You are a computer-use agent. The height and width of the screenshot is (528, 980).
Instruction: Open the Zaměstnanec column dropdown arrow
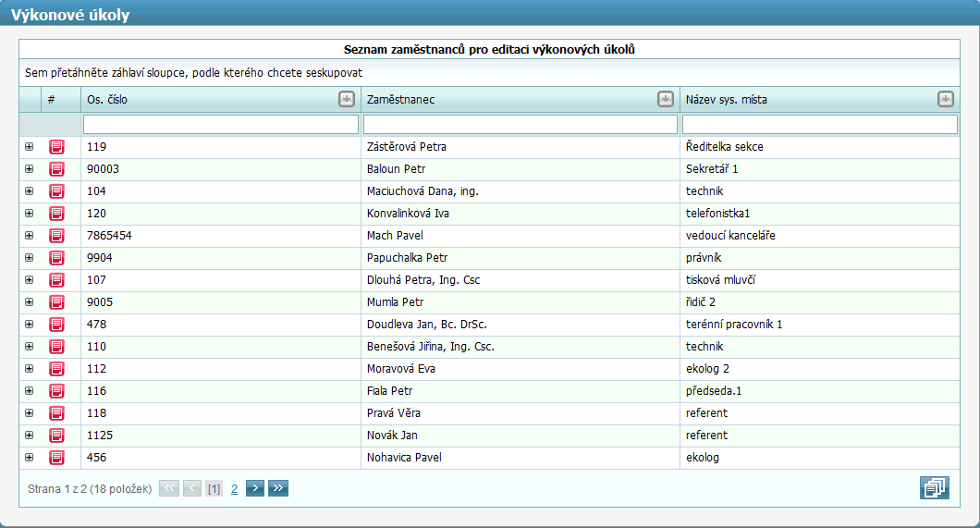[665, 99]
